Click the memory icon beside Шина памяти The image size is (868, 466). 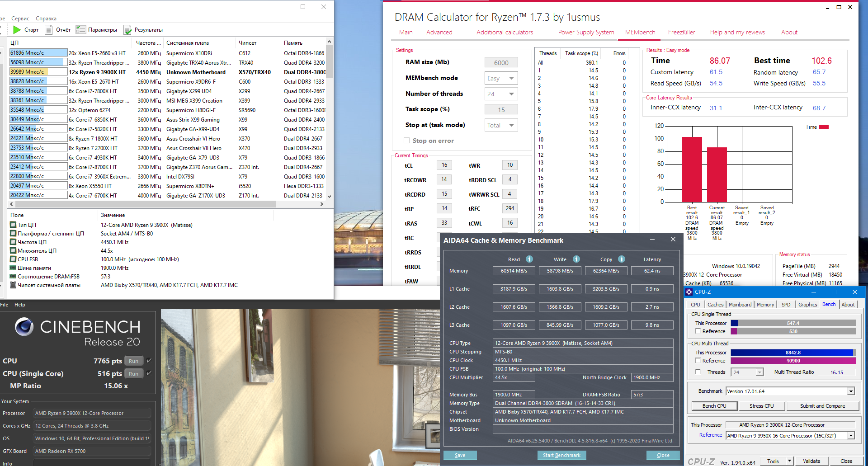click(13, 268)
